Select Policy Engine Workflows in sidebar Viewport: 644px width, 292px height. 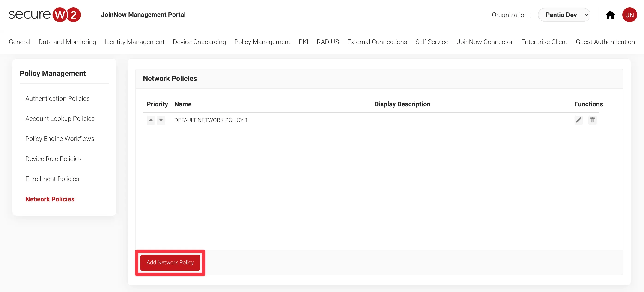60,139
